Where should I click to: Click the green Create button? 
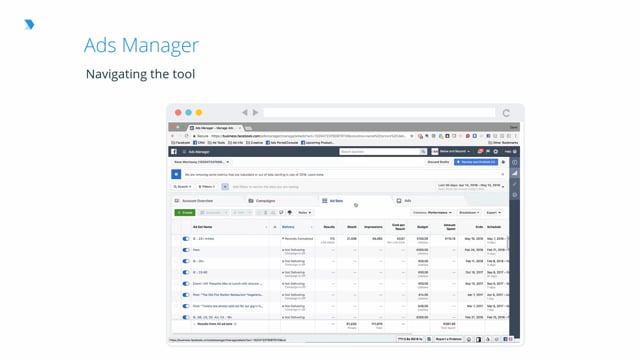(x=185, y=213)
